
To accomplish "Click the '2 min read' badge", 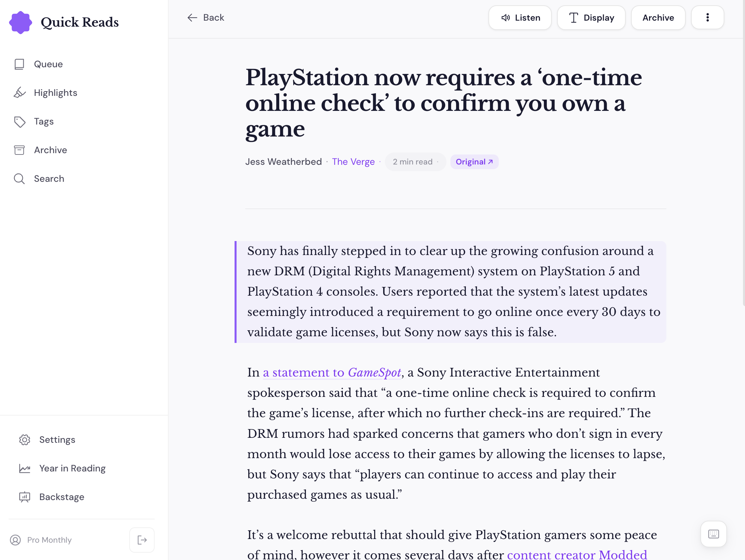I will 415,162.
